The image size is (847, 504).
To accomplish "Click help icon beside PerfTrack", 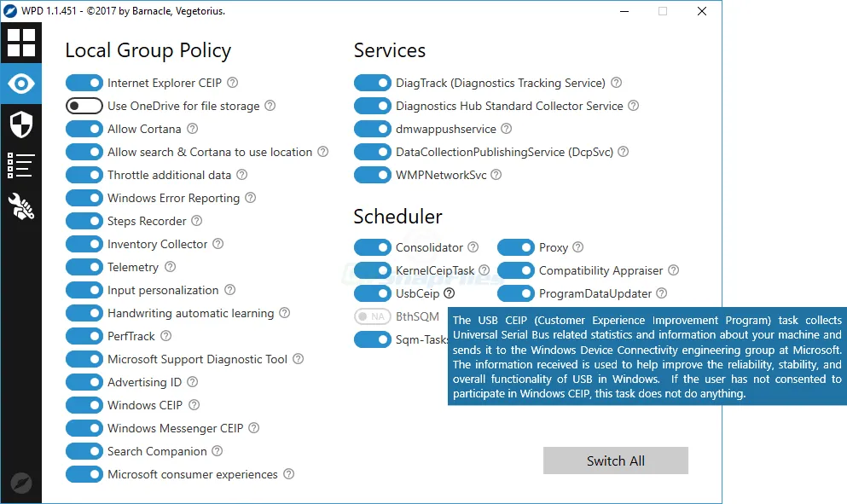I will (x=165, y=336).
